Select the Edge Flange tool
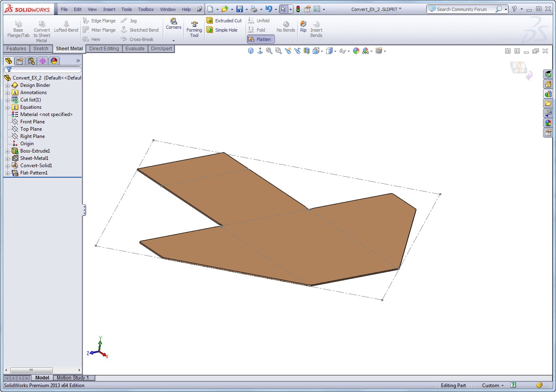This screenshot has width=556, height=392. coord(99,20)
